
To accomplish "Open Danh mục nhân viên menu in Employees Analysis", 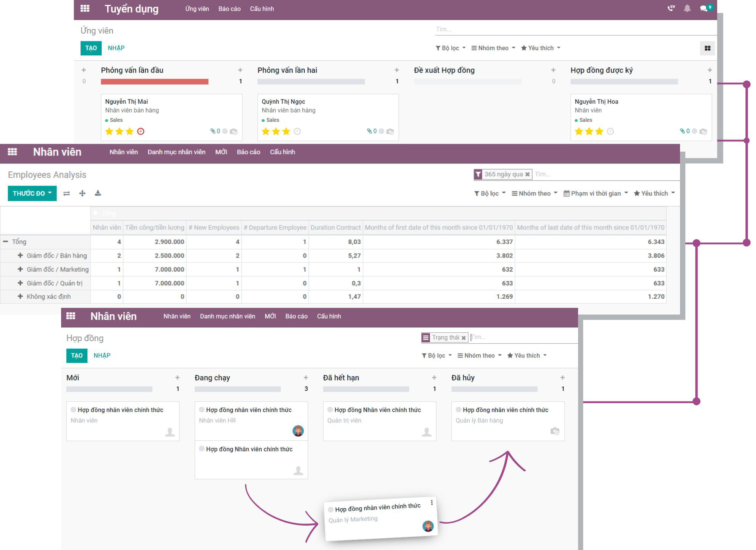I will [x=176, y=152].
